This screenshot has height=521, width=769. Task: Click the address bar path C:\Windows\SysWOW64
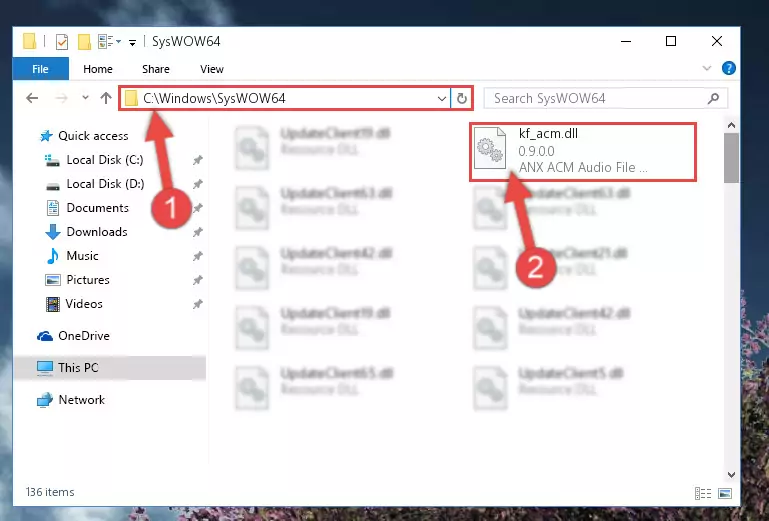click(x=214, y=98)
